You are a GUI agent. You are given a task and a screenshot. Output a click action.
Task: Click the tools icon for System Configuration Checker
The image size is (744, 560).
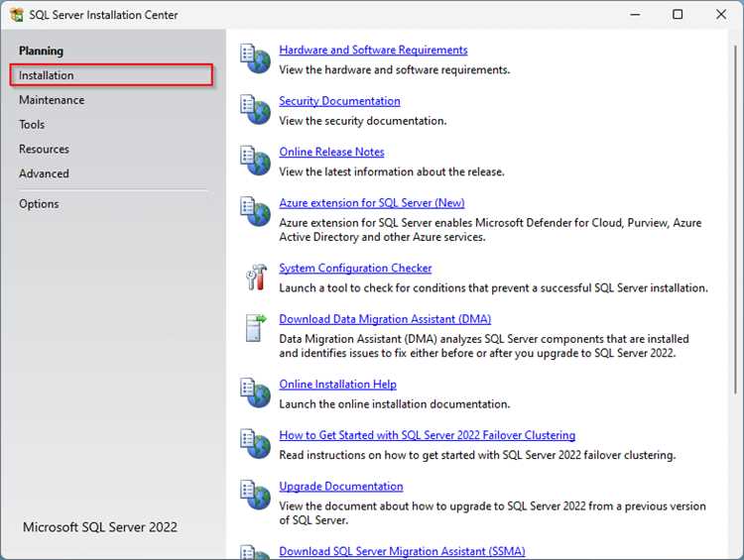pos(256,277)
